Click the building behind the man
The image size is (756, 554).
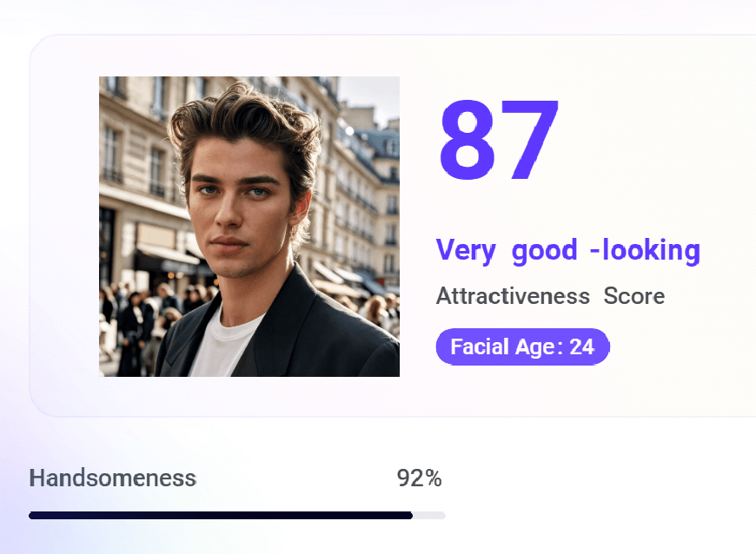click(130, 156)
